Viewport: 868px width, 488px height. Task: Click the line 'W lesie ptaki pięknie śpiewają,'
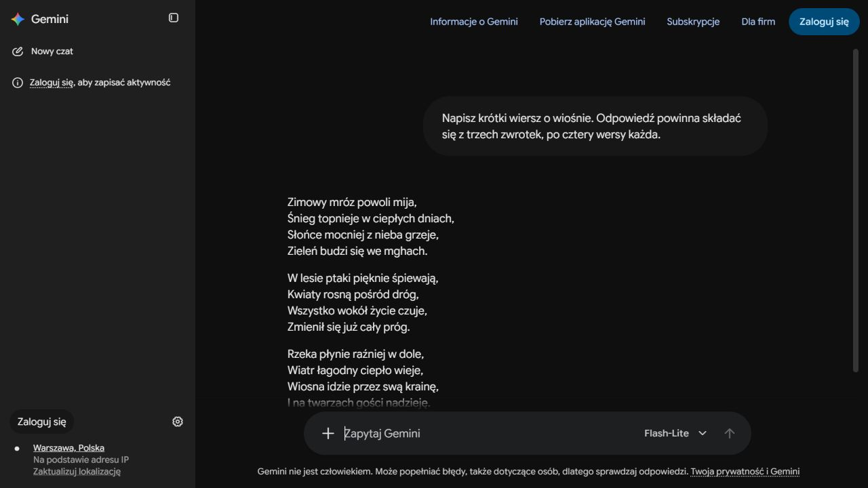click(363, 278)
